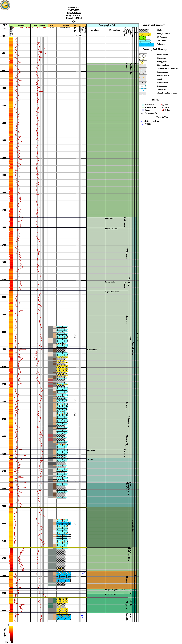Select the Reference track header
The image size is (182, 644).
coord(22,25)
